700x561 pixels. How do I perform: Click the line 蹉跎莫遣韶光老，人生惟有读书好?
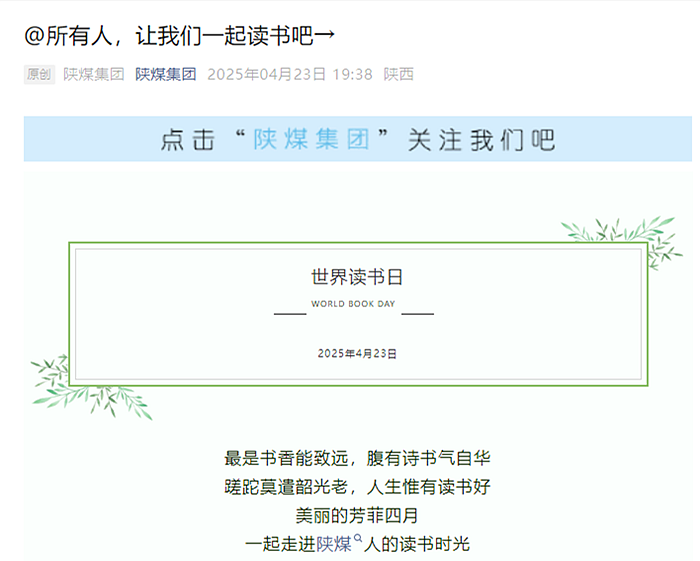tap(357, 487)
